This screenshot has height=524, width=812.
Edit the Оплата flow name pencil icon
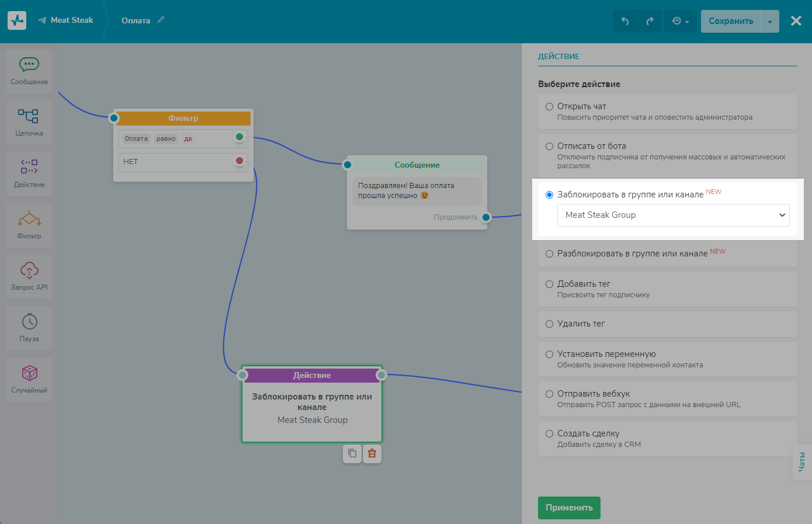point(161,20)
